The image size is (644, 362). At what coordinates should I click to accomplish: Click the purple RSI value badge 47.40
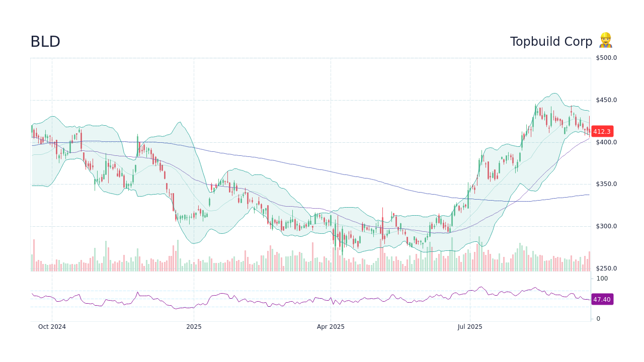pos(602,299)
